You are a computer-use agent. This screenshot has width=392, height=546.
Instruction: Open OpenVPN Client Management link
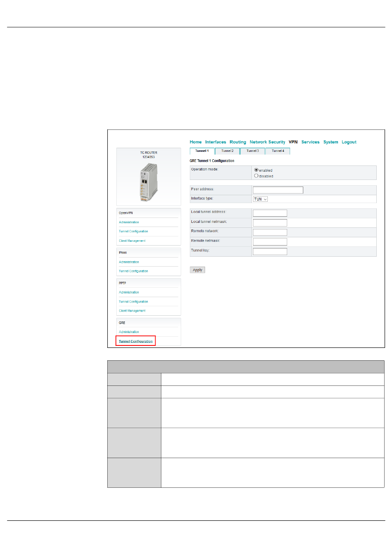coord(132,241)
